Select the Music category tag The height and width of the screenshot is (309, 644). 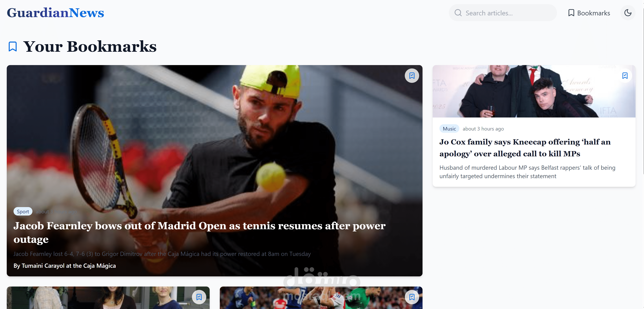[449, 129]
